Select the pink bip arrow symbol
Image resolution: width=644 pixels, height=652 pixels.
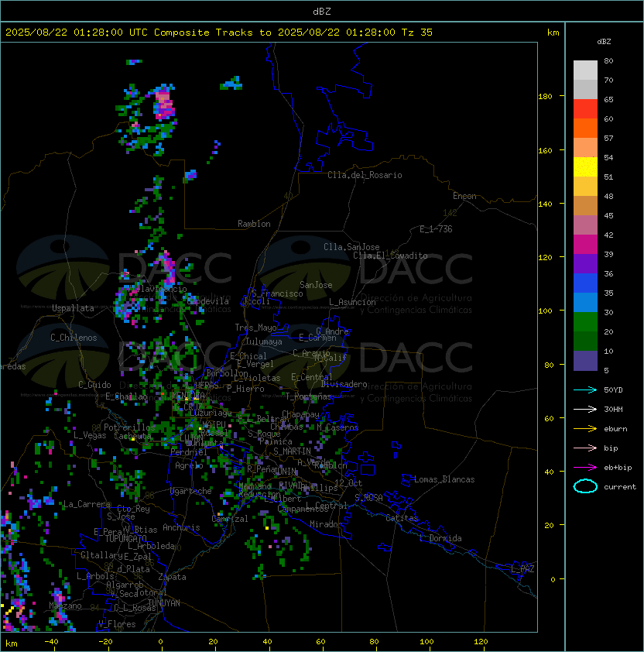(585, 448)
